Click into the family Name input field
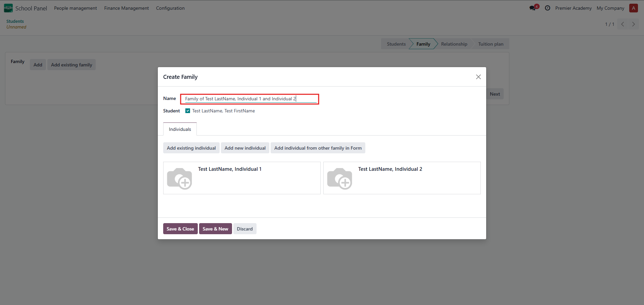The width and height of the screenshot is (644, 305). point(249,99)
